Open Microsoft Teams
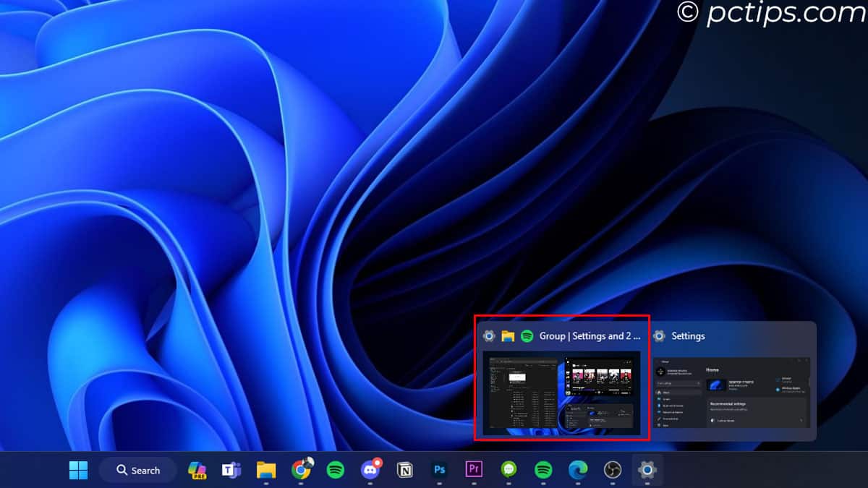This screenshot has width=868, height=488. (230, 470)
